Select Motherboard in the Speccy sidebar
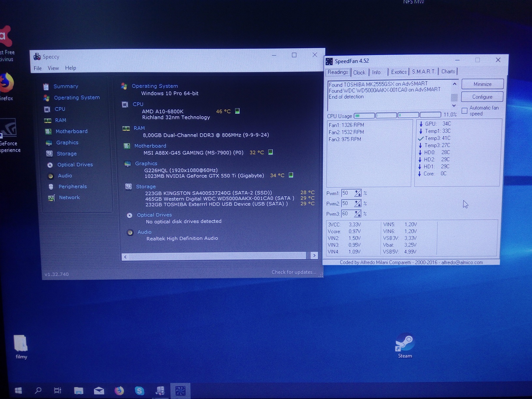The image size is (532, 399). point(71,131)
